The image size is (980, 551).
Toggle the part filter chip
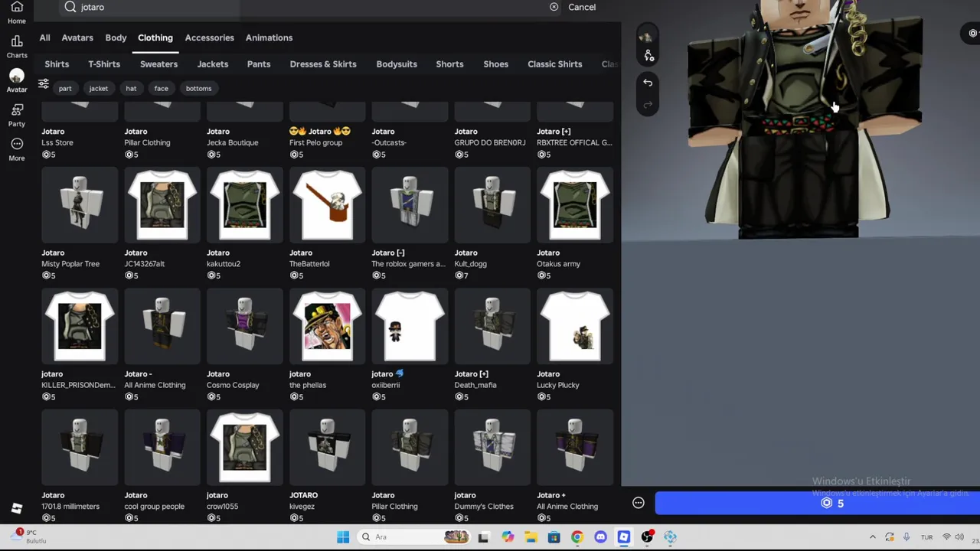65,89
